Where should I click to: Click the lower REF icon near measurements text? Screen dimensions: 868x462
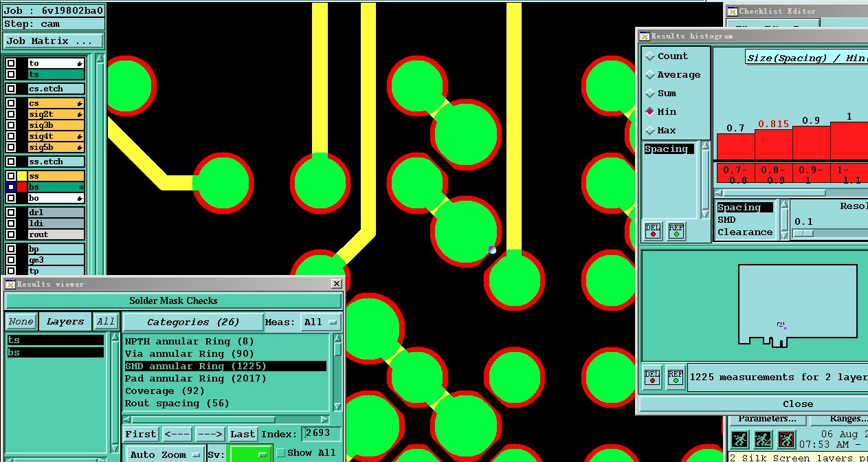676,377
